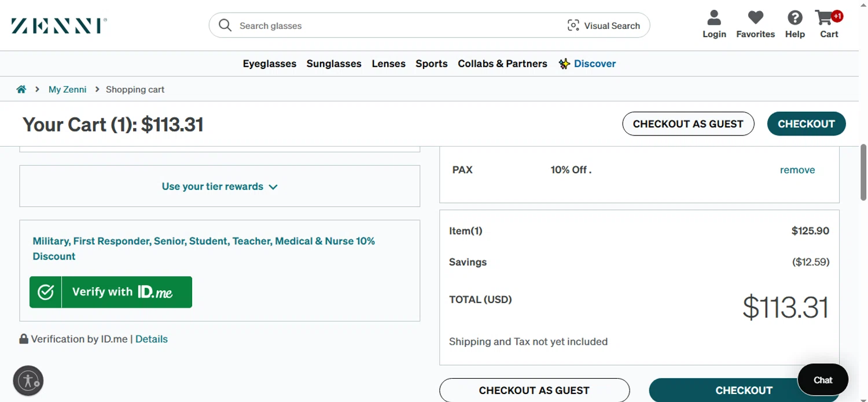Open ID.me verification Details link
Viewport: 868px width, 402px height.
click(152, 339)
